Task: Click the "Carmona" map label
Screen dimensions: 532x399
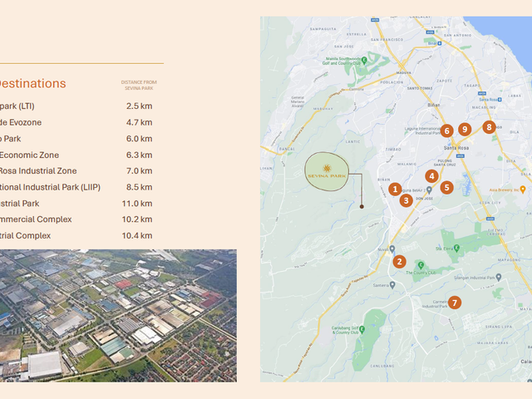Action: (357, 89)
